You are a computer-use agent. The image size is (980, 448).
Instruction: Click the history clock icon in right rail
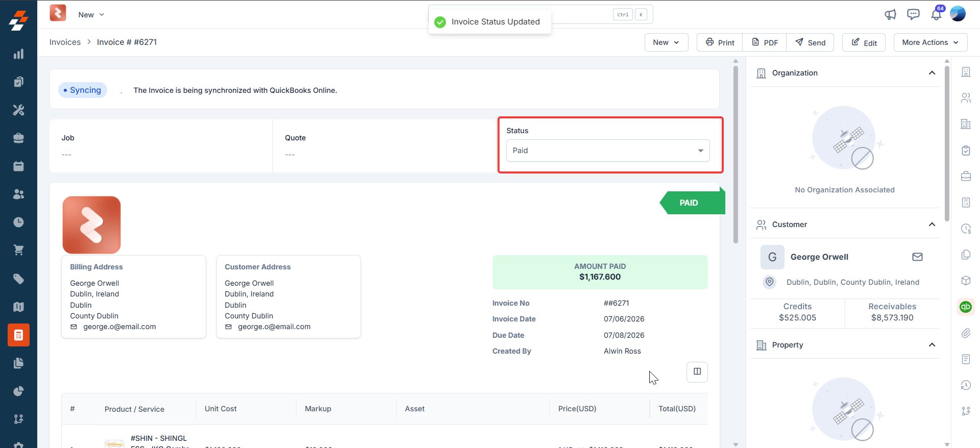point(966,385)
